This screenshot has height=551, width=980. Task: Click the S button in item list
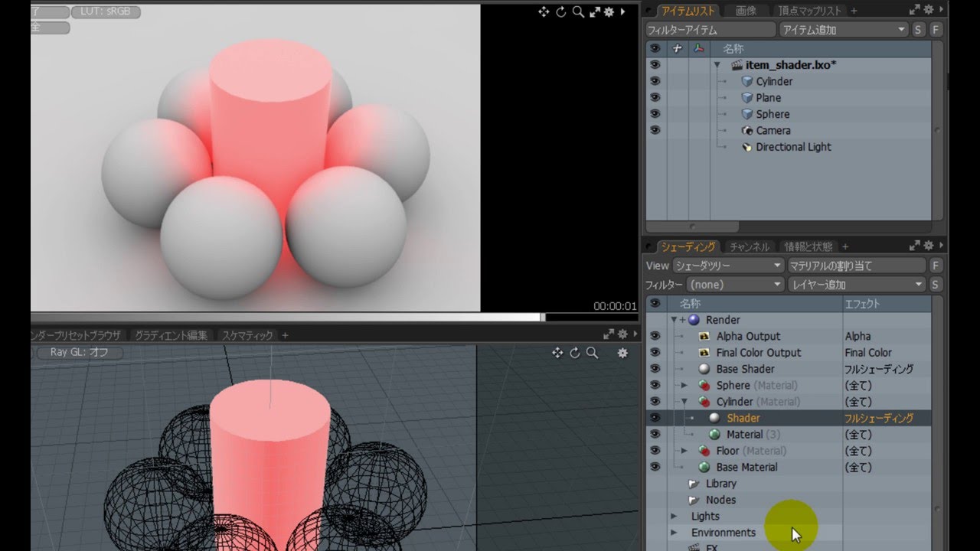tap(919, 30)
